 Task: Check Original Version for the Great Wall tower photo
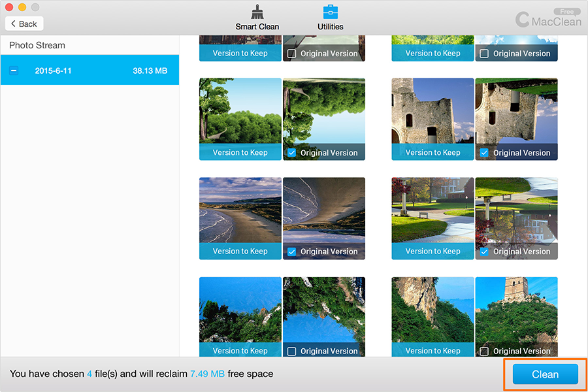pos(484,351)
